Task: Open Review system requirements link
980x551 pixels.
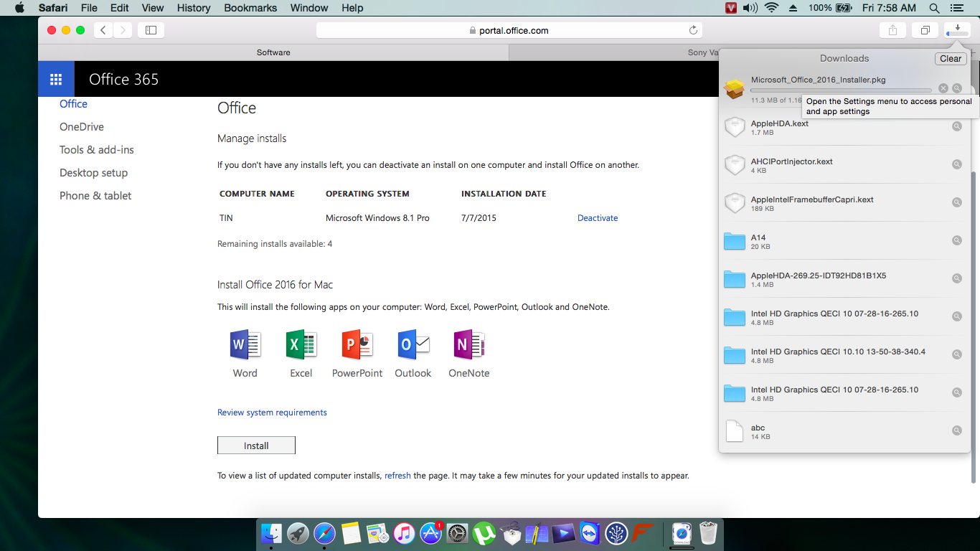Action: coord(272,413)
